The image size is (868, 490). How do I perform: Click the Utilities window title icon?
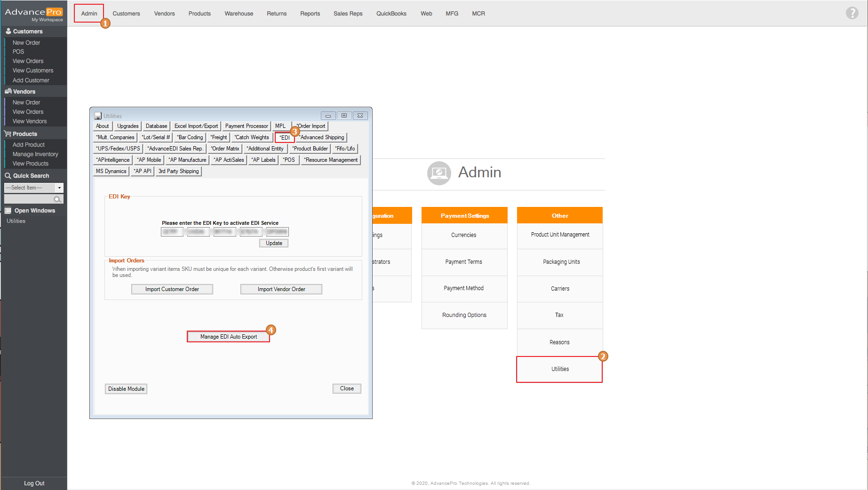point(98,116)
